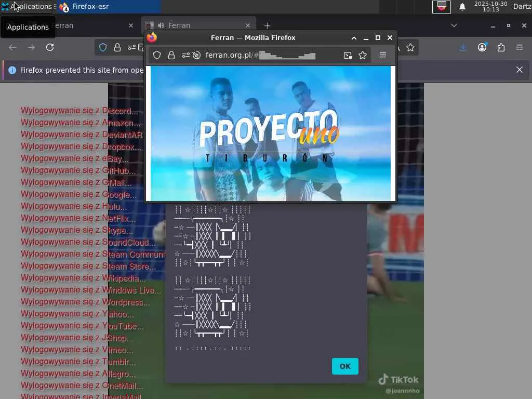
Task: Open the Extensions puzzle icon
Action: click(501, 47)
